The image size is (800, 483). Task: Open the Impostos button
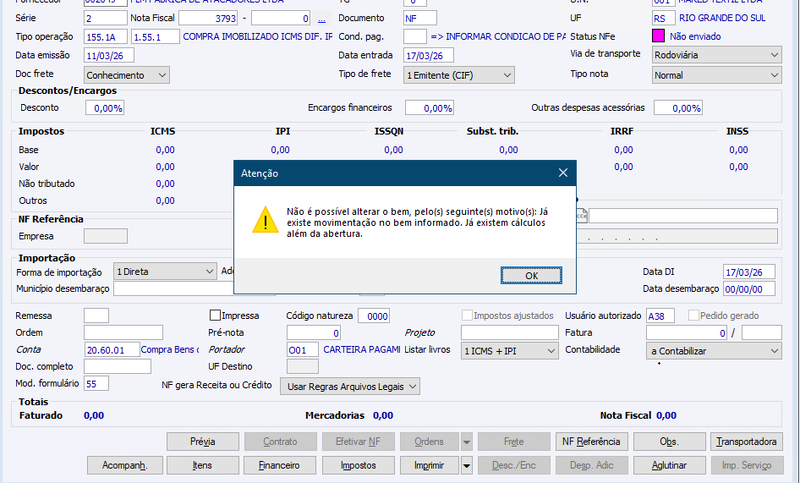coord(358,465)
